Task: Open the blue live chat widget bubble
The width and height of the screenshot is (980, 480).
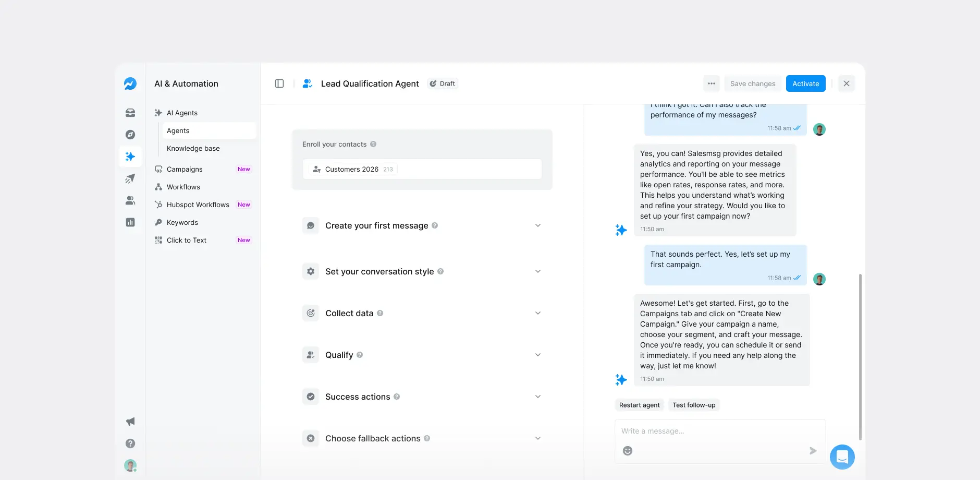Action: [842, 457]
